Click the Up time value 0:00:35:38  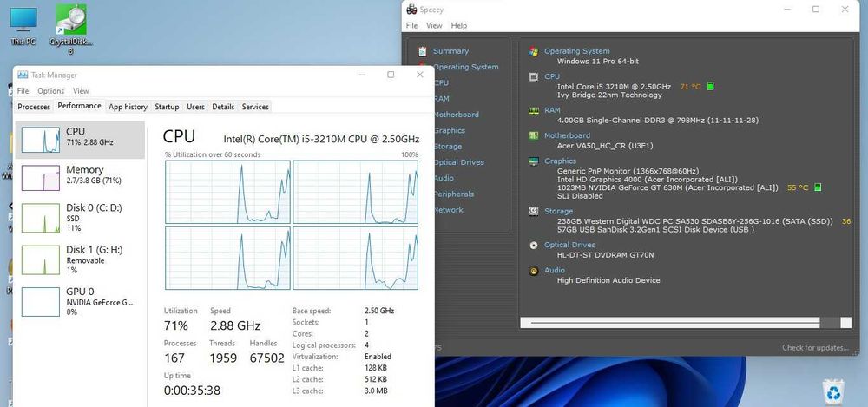pos(192,391)
